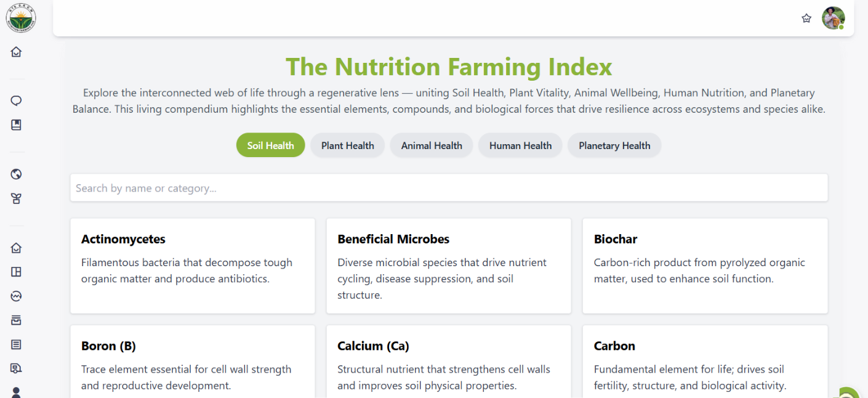
Task: Switch to the Plant Health tab
Action: tap(348, 145)
